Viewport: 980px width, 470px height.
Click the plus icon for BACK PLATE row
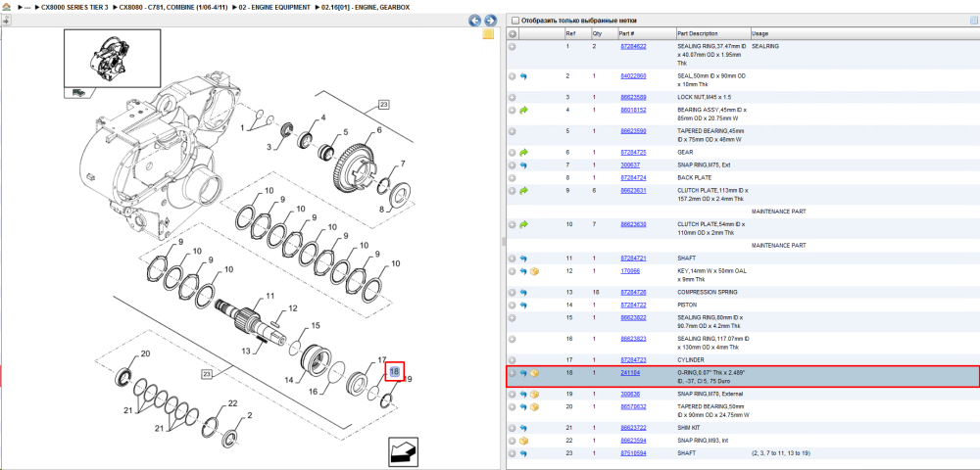tap(512, 178)
